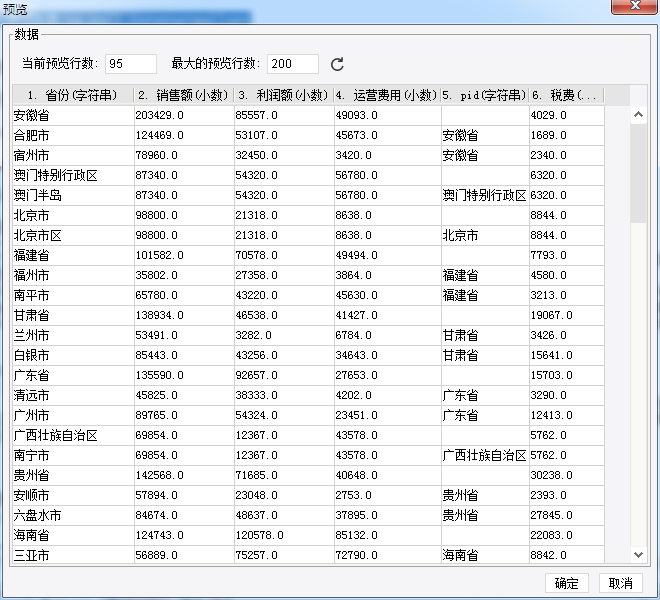Click the 南平市 cell
The width and height of the screenshot is (660, 600).
pyautogui.click(x=73, y=295)
